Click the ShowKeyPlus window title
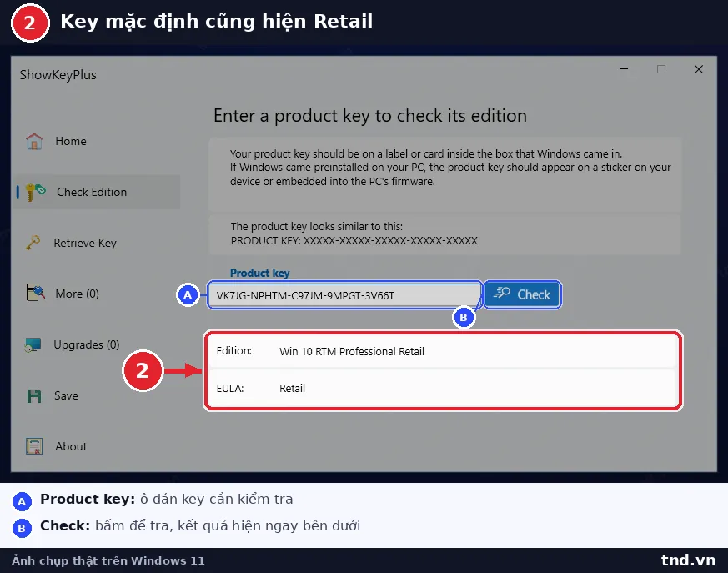Viewport: 728px width, 573px height. click(x=58, y=75)
